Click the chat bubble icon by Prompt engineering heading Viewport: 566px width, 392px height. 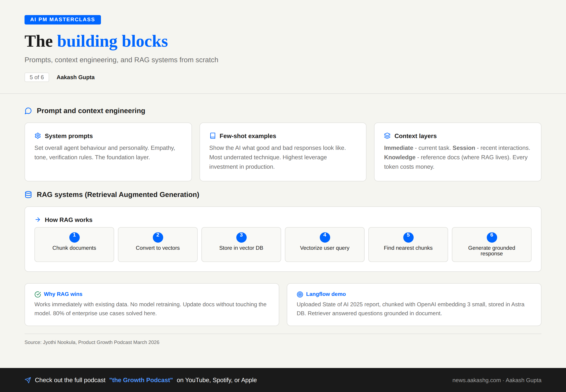tap(28, 111)
